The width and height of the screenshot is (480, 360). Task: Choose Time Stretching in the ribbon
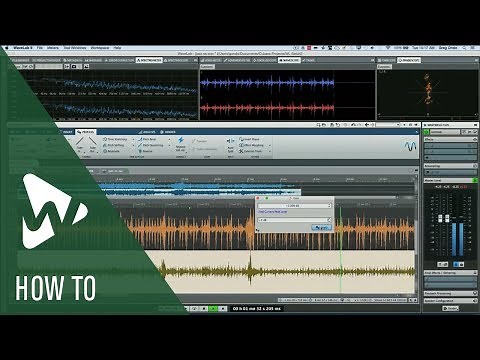click(x=115, y=139)
